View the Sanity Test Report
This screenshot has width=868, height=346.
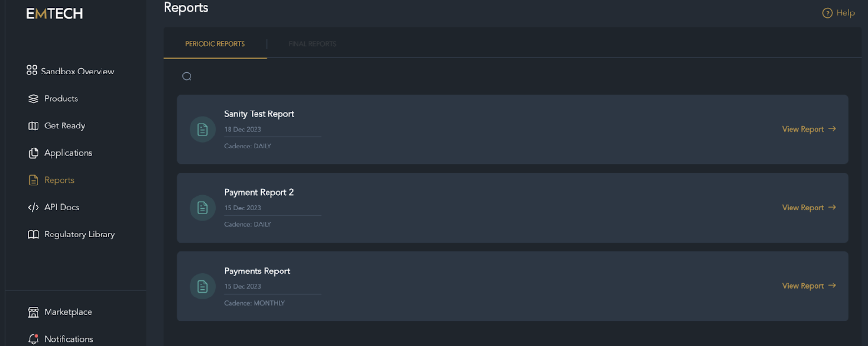(x=808, y=129)
